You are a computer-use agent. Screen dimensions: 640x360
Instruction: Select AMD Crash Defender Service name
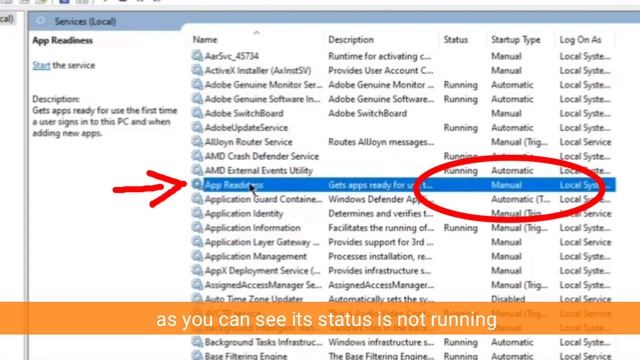(262, 156)
